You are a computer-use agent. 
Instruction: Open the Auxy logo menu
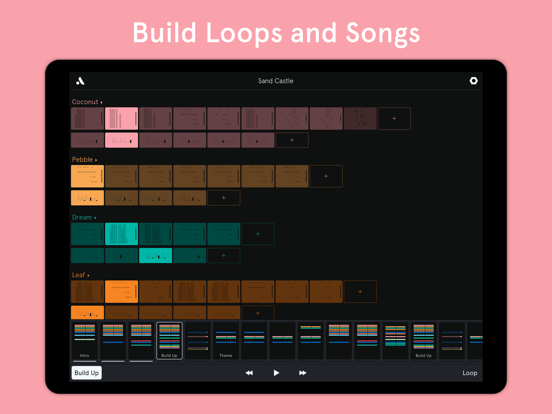tap(80, 81)
